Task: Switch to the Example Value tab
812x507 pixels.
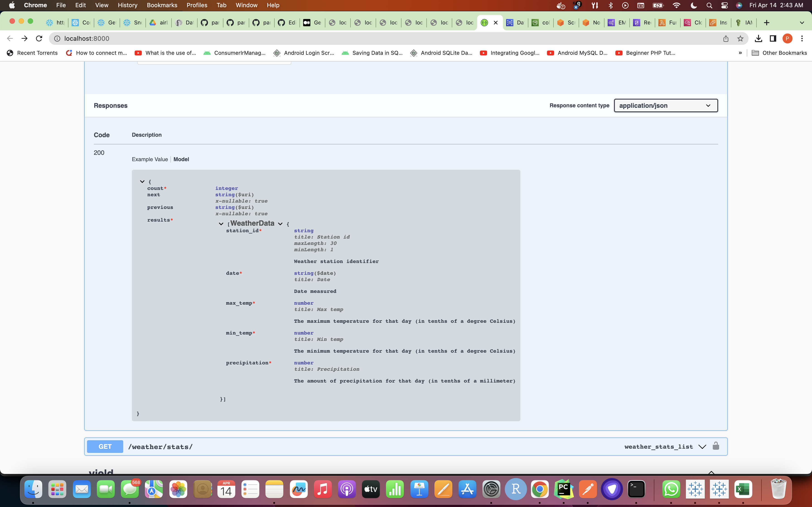Action: (150, 159)
